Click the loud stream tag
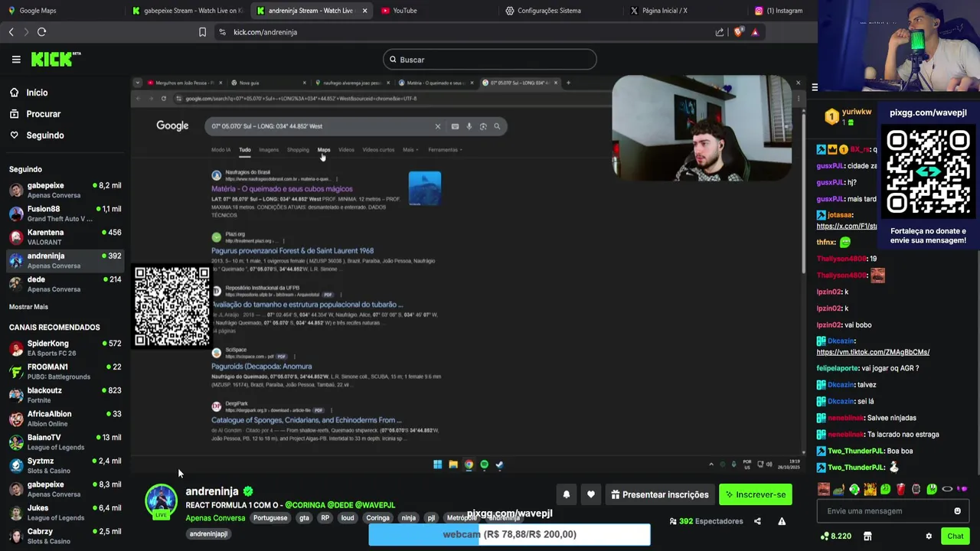Image resolution: width=980 pixels, height=551 pixels. pos(348,518)
